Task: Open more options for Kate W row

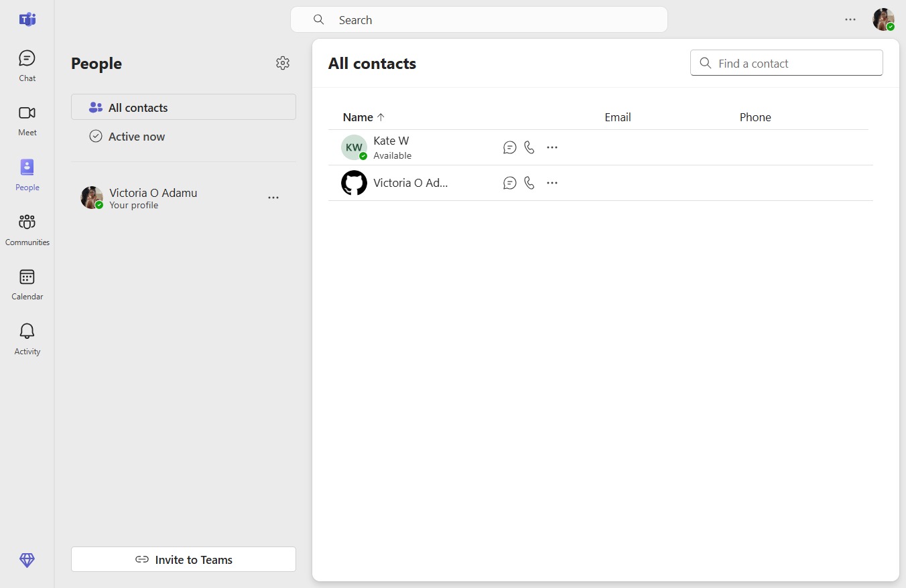Action: click(552, 147)
